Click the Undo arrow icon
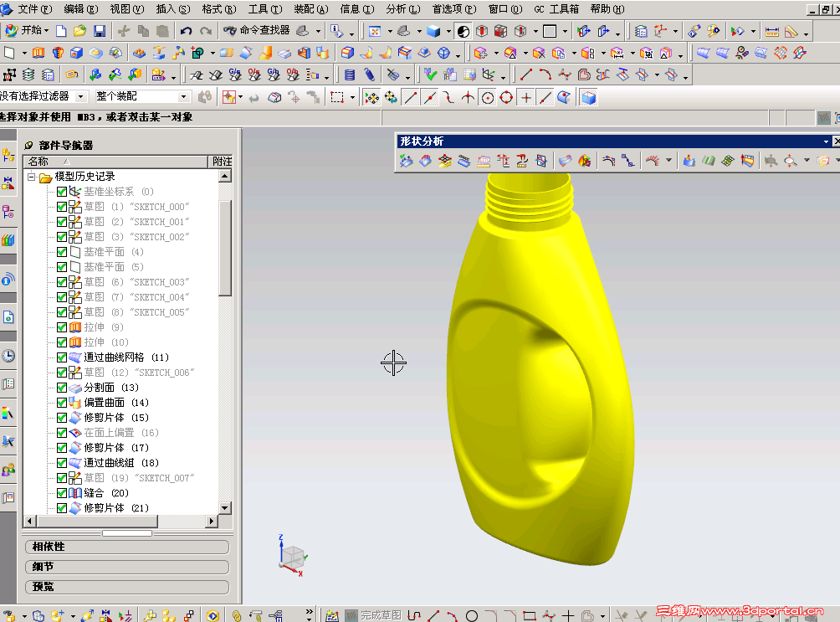The width and height of the screenshot is (840, 622). click(x=186, y=31)
